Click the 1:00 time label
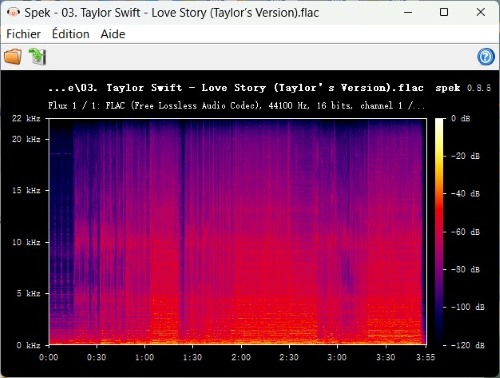 point(144,357)
